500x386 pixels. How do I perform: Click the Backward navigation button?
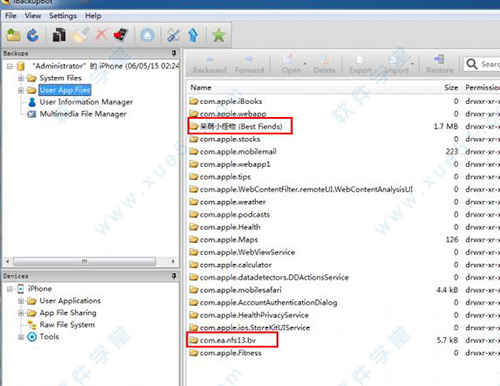pyautogui.click(x=210, y=65)
